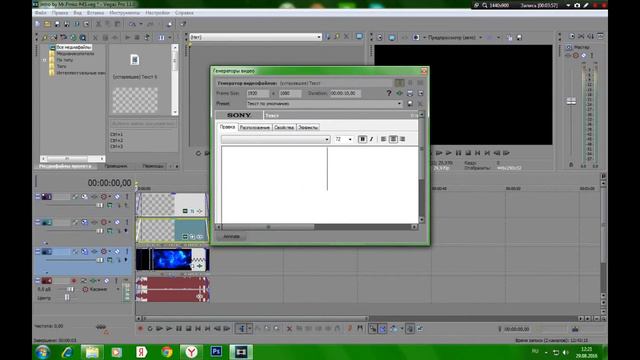This screenshot has width=640, height=360.
Task: Click the generator Duration field
Action: [345, 93]
